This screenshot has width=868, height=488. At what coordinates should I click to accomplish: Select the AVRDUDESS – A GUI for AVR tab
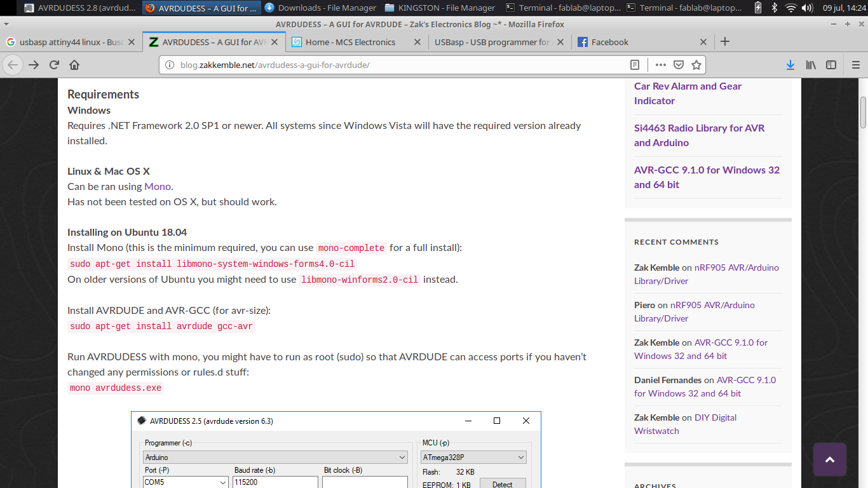[214, 42]
